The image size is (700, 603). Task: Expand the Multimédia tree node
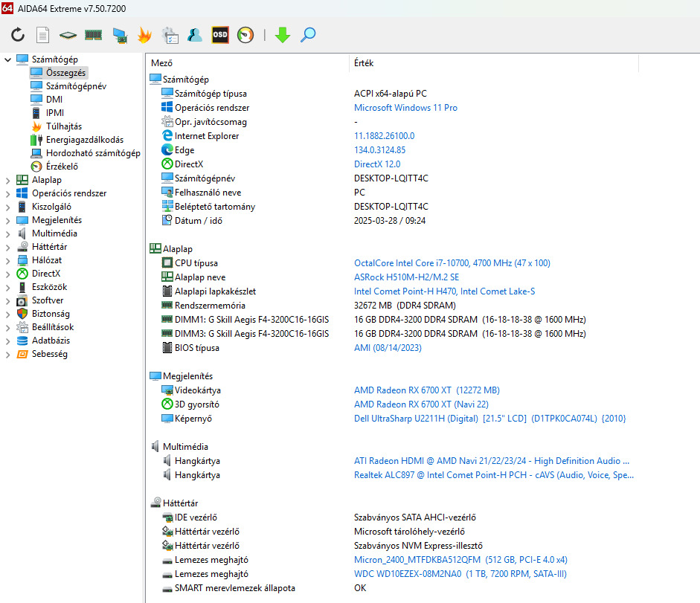7,234
